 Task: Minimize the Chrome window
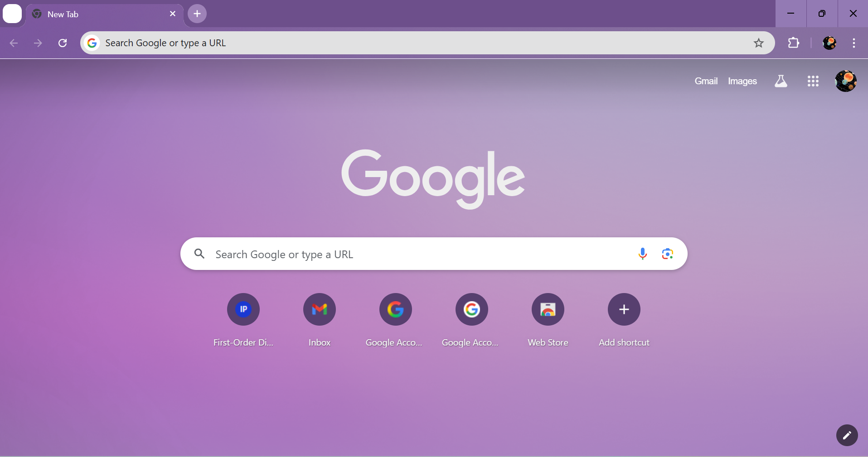pos(791,14)
